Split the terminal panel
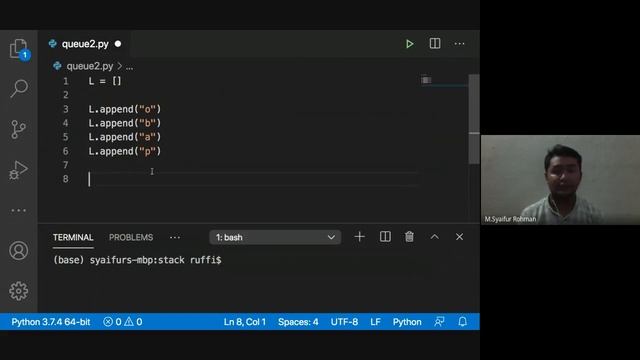The image size is (640, 360). pyautogui.click(x=385, y=237)
